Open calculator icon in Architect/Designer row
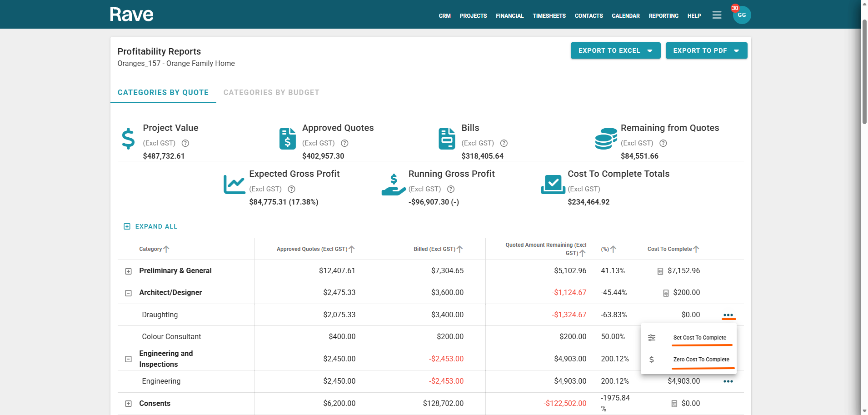The height and width of the screenshot is (415, 868). click(x=666, y=293)
